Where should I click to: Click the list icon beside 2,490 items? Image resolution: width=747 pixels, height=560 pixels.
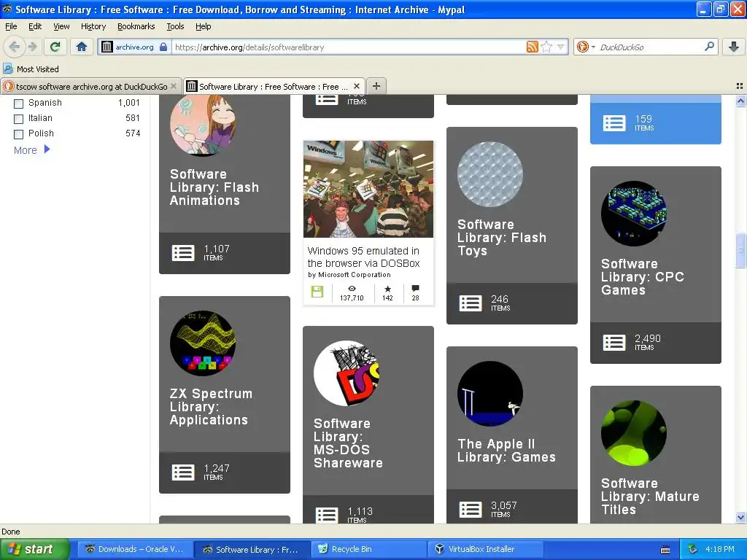click(614, 343)
